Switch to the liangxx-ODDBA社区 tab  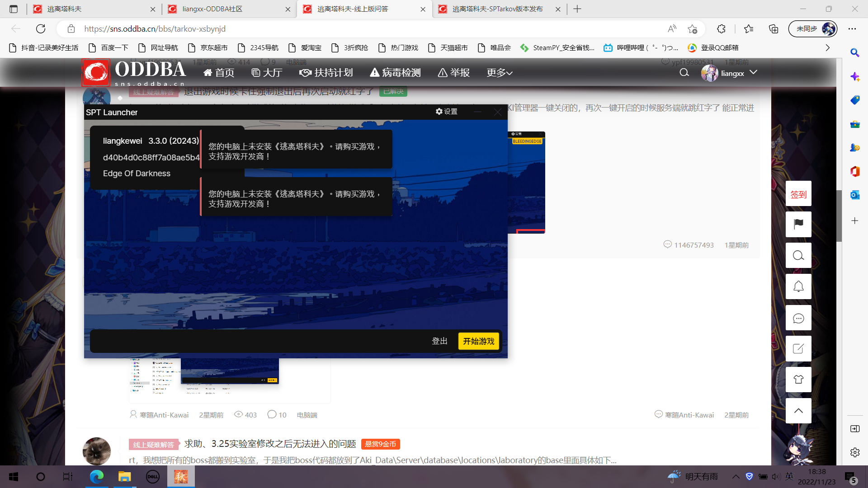[x=229, y=9]
